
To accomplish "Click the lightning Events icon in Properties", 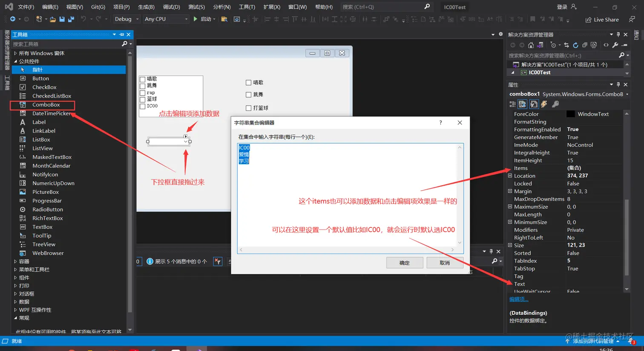I will click(x=544, y=104).
